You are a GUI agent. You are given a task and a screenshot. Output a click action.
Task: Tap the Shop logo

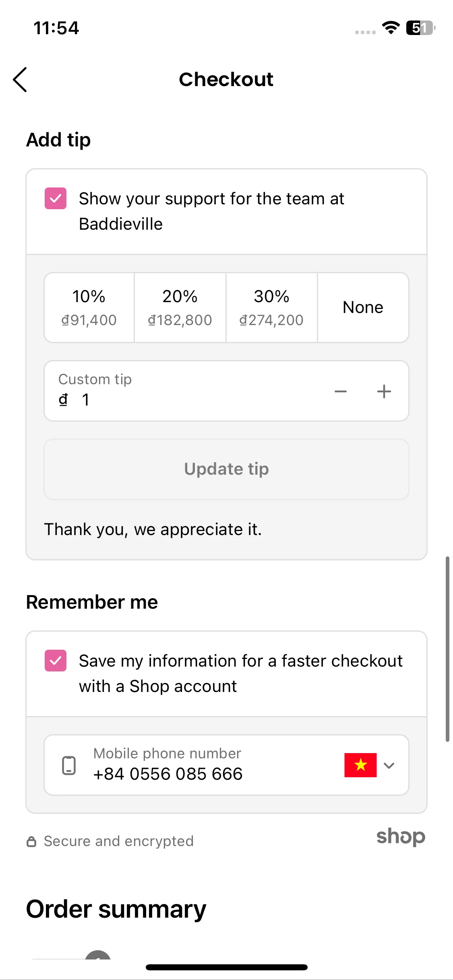click(401, 837)
